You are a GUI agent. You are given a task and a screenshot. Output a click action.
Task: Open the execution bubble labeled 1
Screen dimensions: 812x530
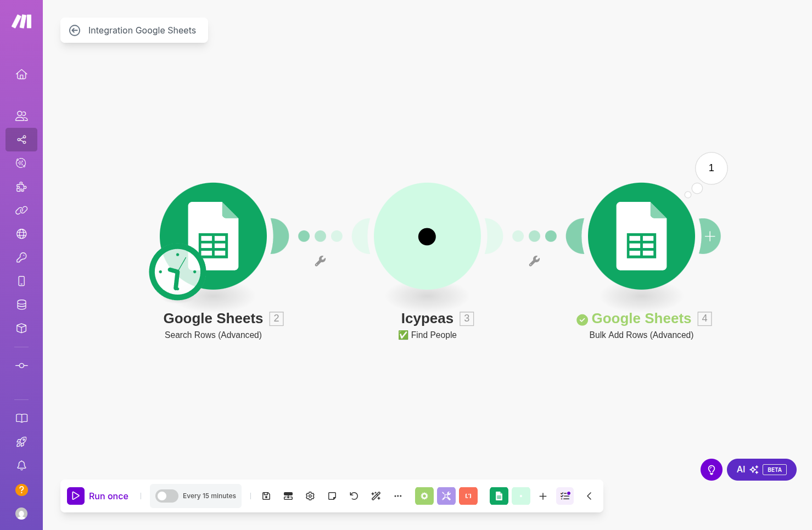pyautogui.click(x=712, y=168)
